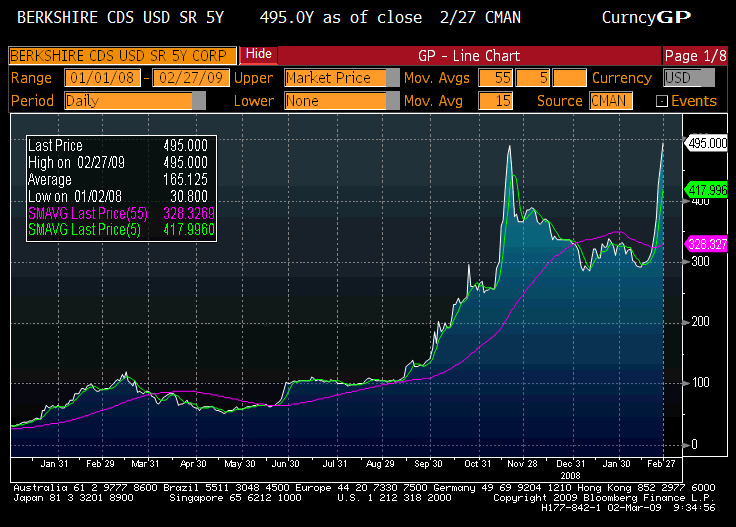The height and width of the screenshot is (527, 736).
Task: Click the magenta 328.327 moving average tag
Action: coord(706,244)
